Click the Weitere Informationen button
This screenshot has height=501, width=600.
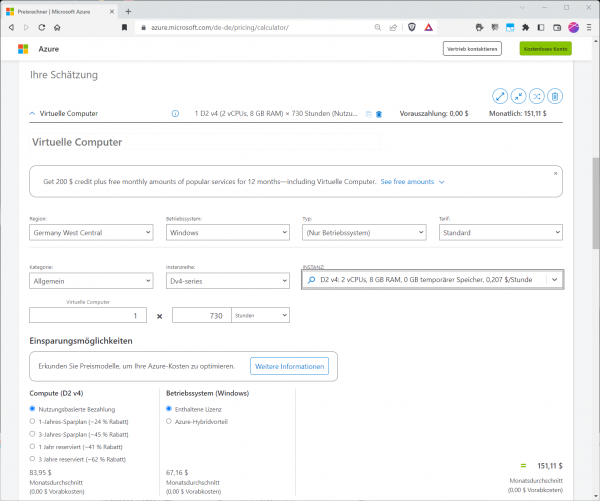coord(289,366)
